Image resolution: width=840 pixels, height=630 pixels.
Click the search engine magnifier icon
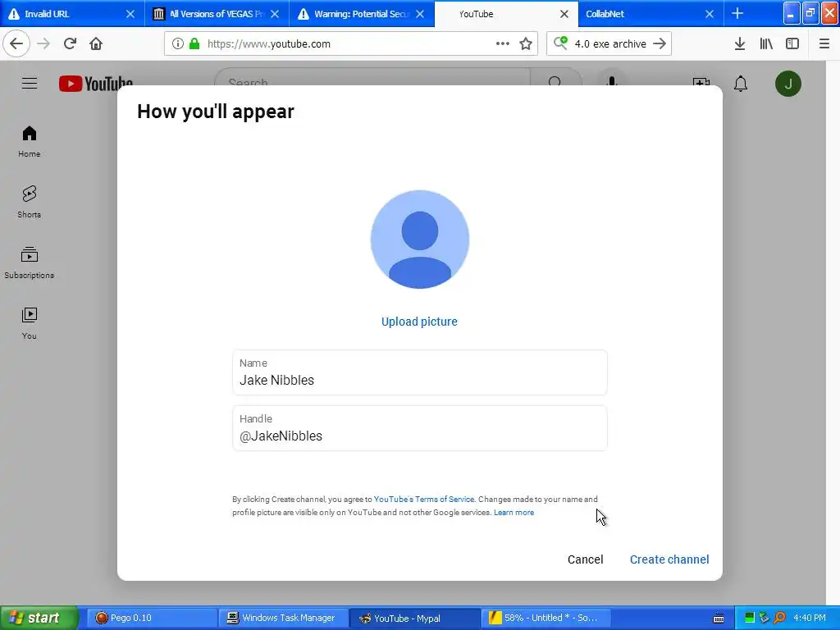click(x=560, y=43)
